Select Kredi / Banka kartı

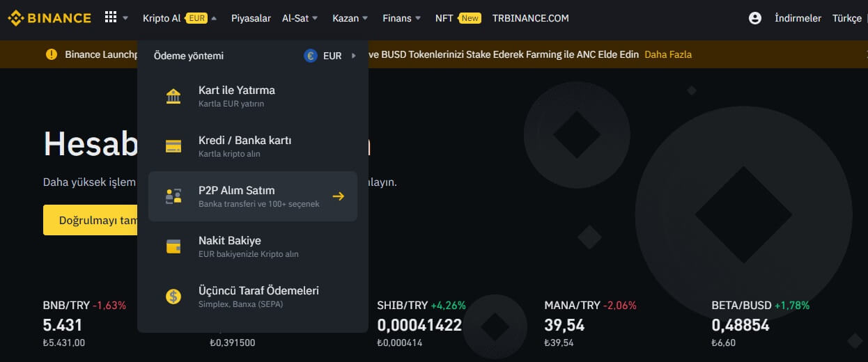tap(253, 146)
